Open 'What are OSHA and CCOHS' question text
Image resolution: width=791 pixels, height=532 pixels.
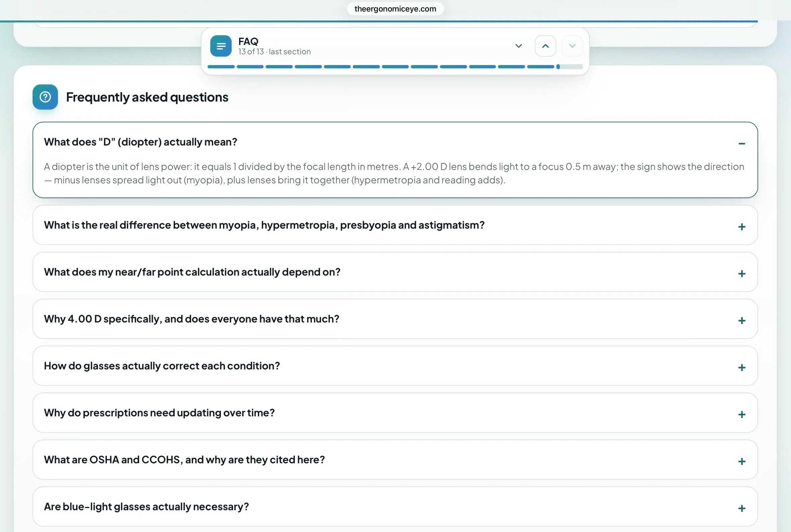(184, 459)
